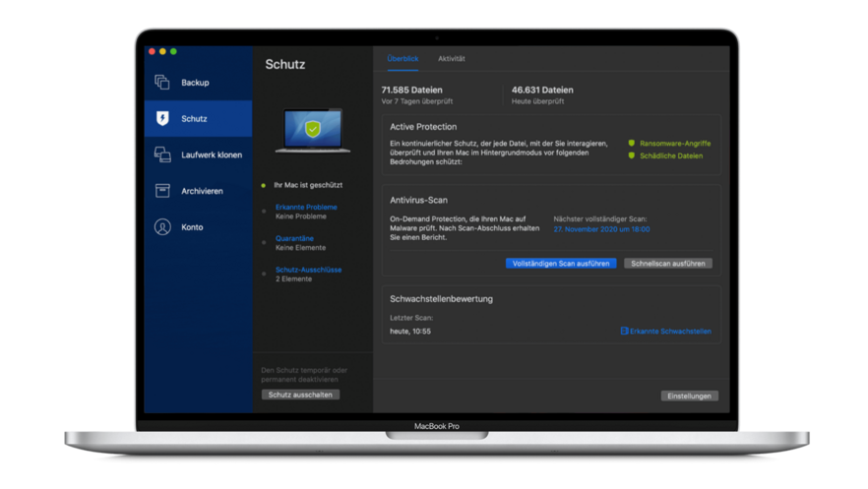Start Schnellscan ausführen
The image size is (868, 489).
667,264
